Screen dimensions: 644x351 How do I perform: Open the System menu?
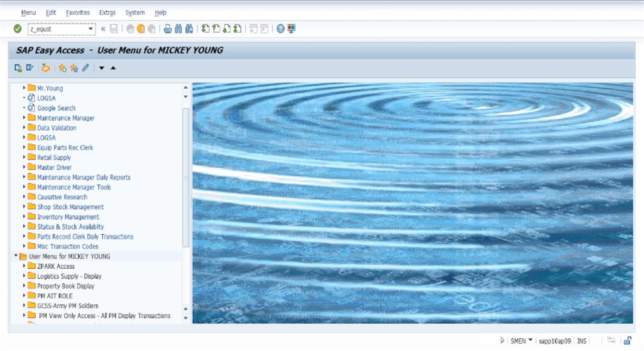point(135,13)
